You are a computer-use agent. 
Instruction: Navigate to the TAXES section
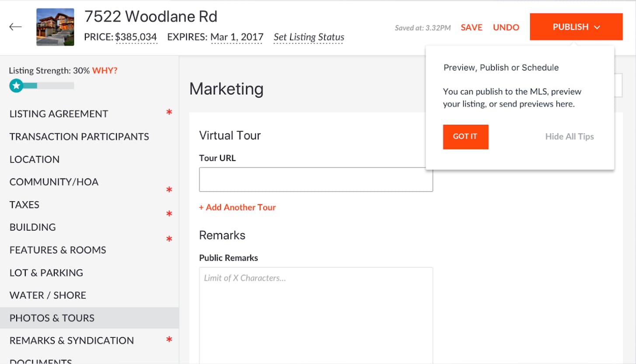[x=24, y=204]
